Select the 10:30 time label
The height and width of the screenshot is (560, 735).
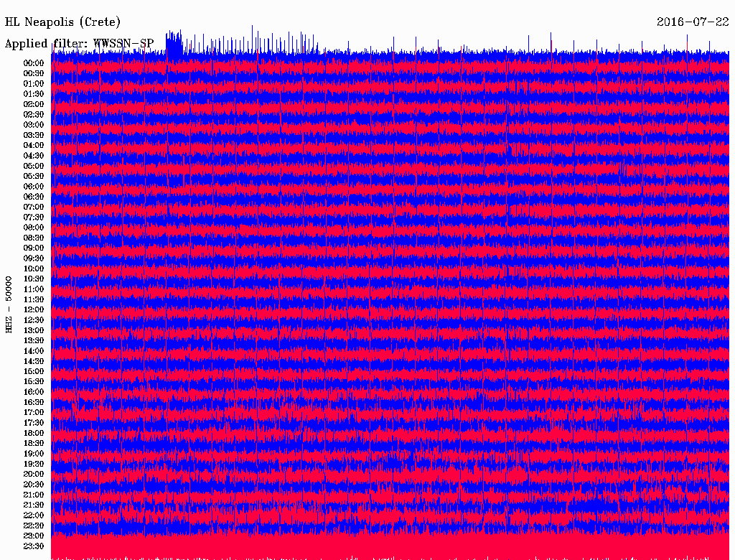coord(34,279)
